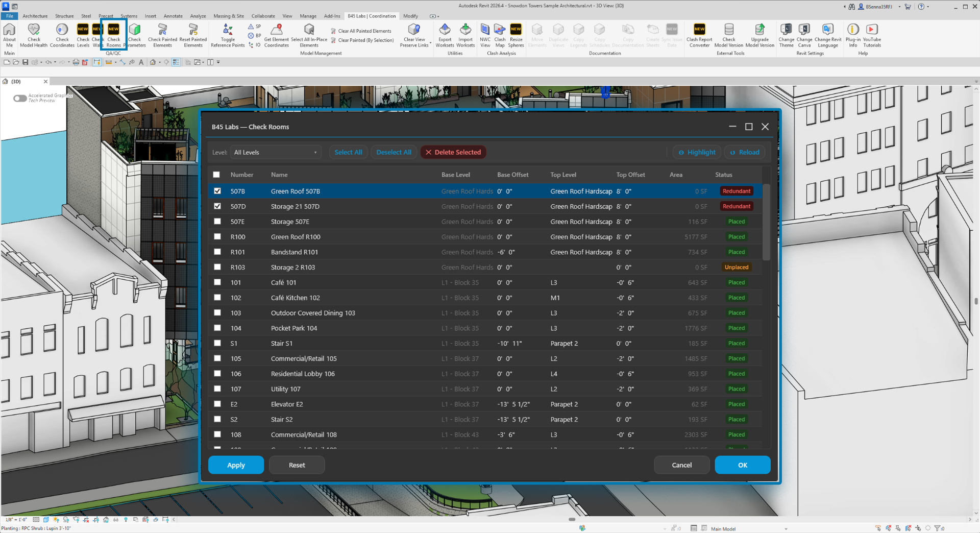Switch to the Collaborate tab
980x533 pixels.
coord(263,16)
